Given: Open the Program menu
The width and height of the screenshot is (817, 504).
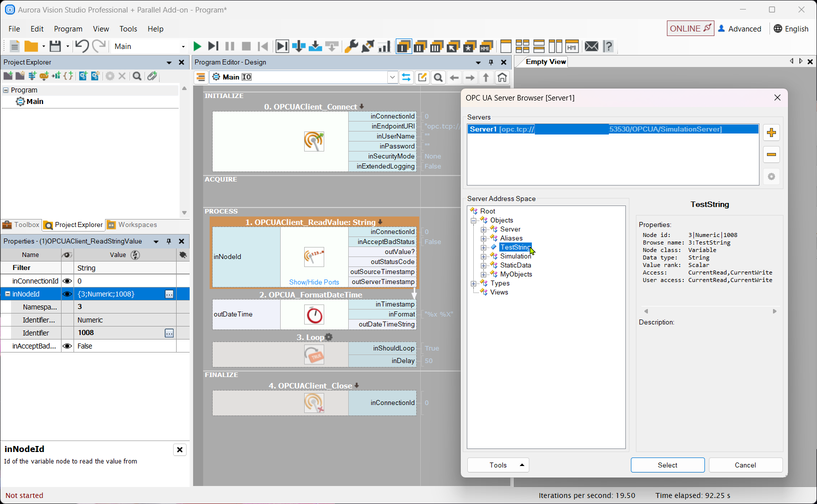Looking at the screenshot, I should point(68,29).
